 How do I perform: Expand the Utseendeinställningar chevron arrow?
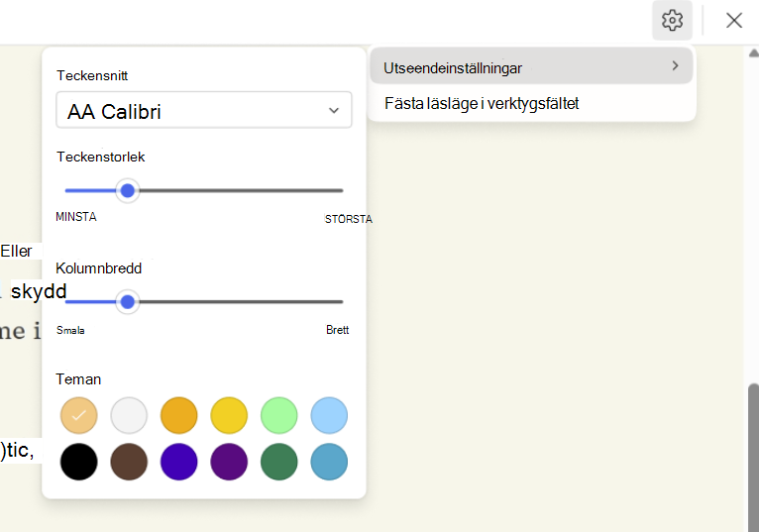675,65
